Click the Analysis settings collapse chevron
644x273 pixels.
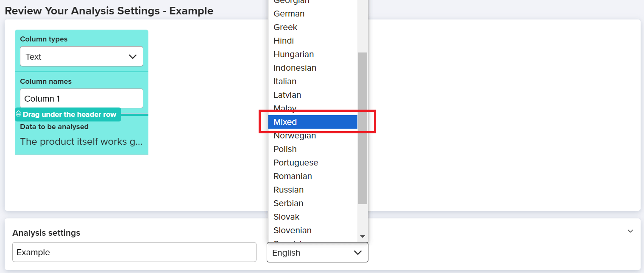click(630, 231)
